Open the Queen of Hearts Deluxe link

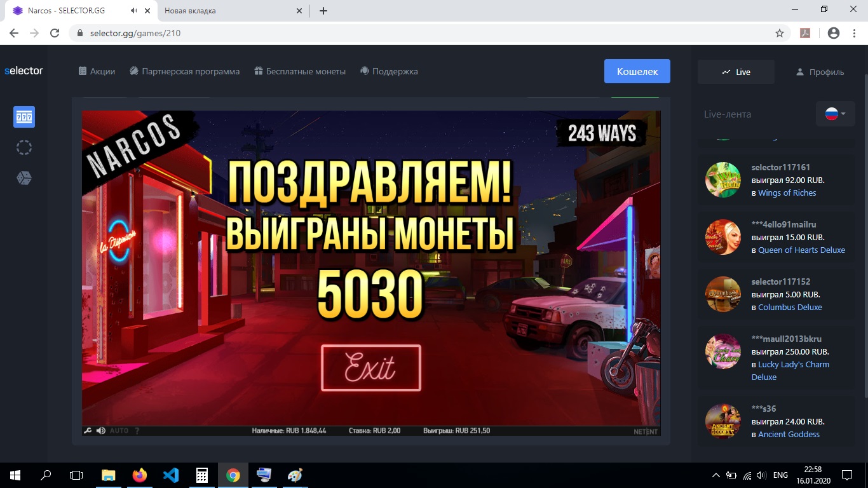[x=802, y=250]
